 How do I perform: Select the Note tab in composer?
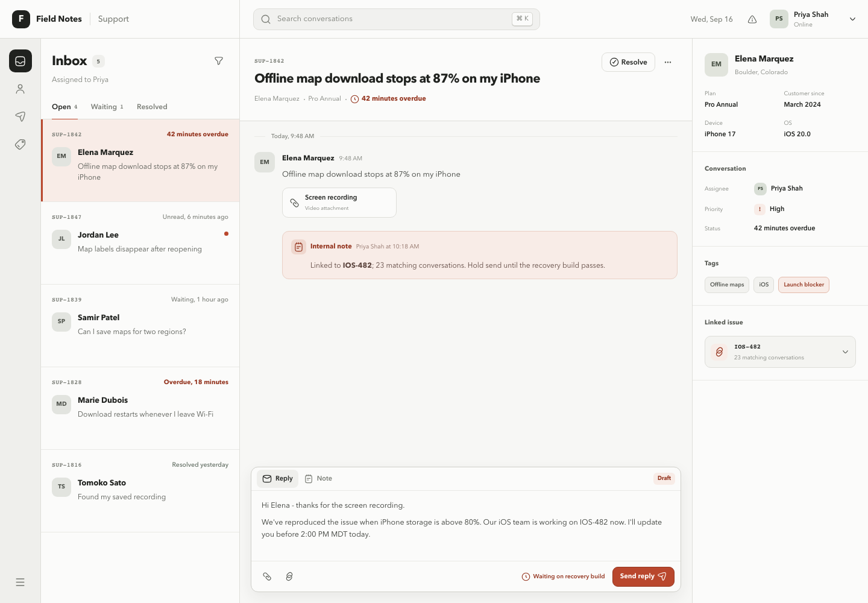318,479
